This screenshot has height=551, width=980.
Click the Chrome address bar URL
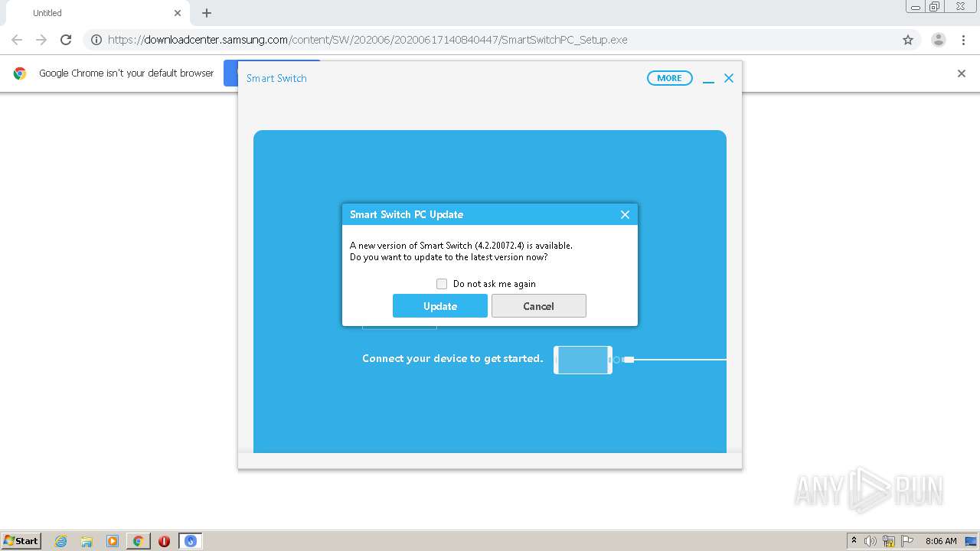[367, 40]
